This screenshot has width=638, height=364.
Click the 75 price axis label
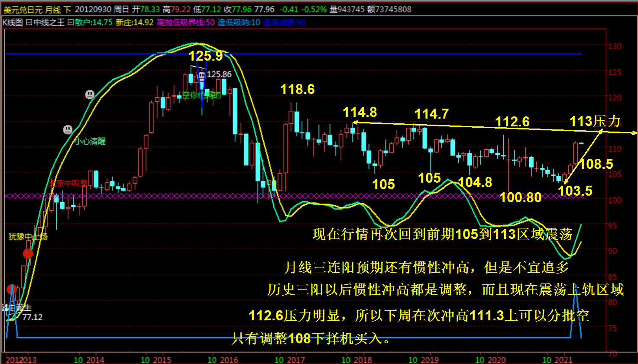point(612,328)
